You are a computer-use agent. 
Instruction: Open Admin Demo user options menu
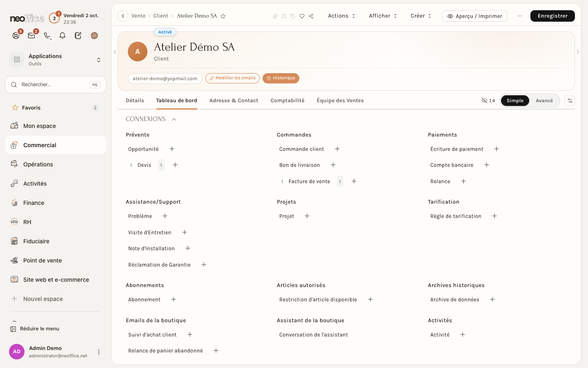click(x=98, y=352)
